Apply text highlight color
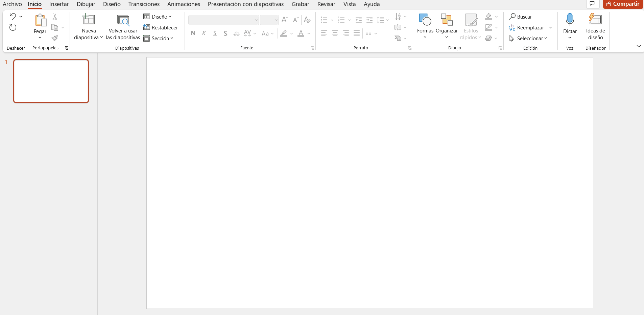The width and height of the screenshot is (644, 315). tap(284, 33)
